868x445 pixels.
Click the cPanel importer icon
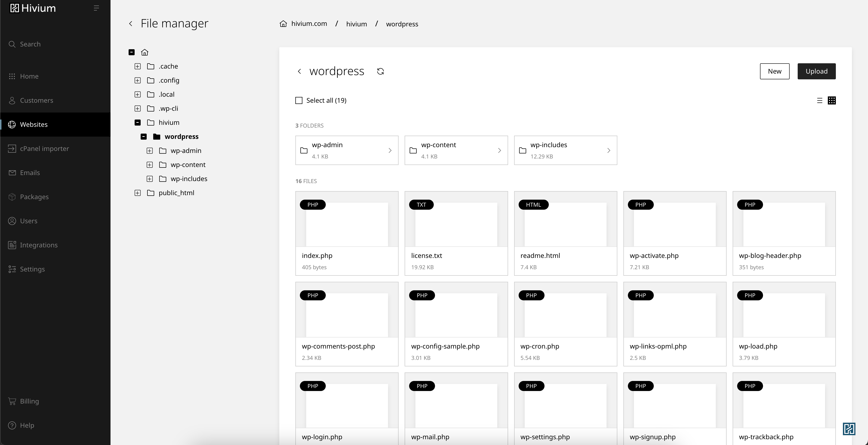click(12, 149)
